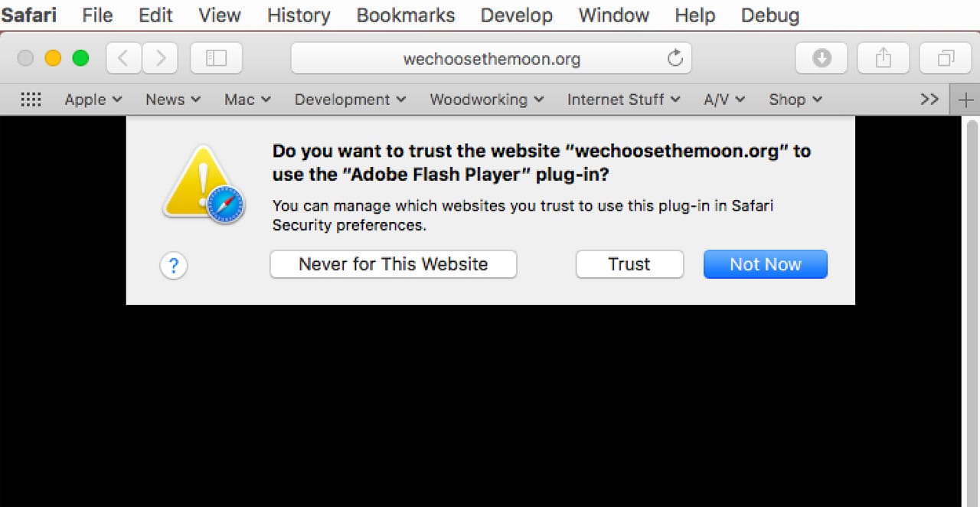
Task: Click the help question mark button
Action: [x=174, y=266]
